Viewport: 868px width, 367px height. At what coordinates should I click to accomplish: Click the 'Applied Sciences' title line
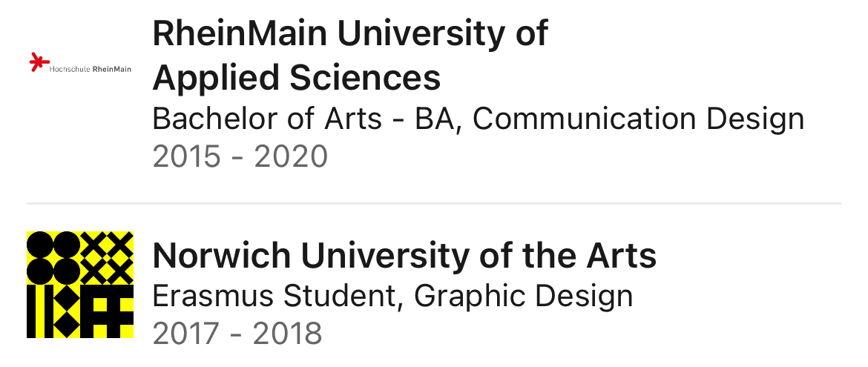pos(297,77)
